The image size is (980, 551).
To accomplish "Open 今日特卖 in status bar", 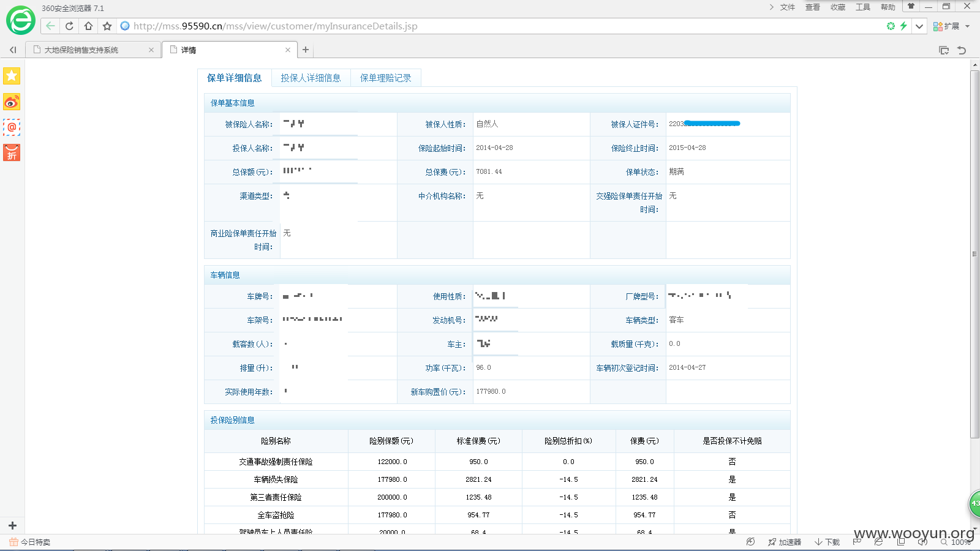I will pyautogui.click(x=30, y=542).
